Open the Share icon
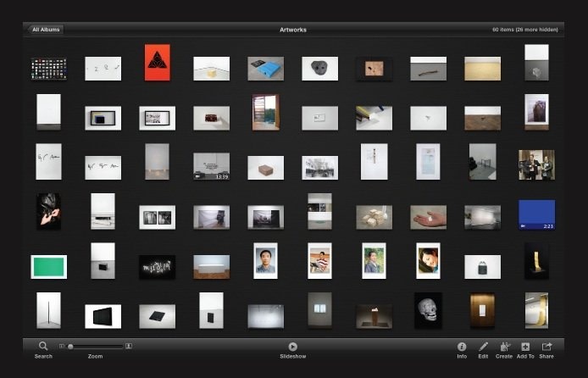The height and width of the screenshot is (378, 588). click(546, 346)
